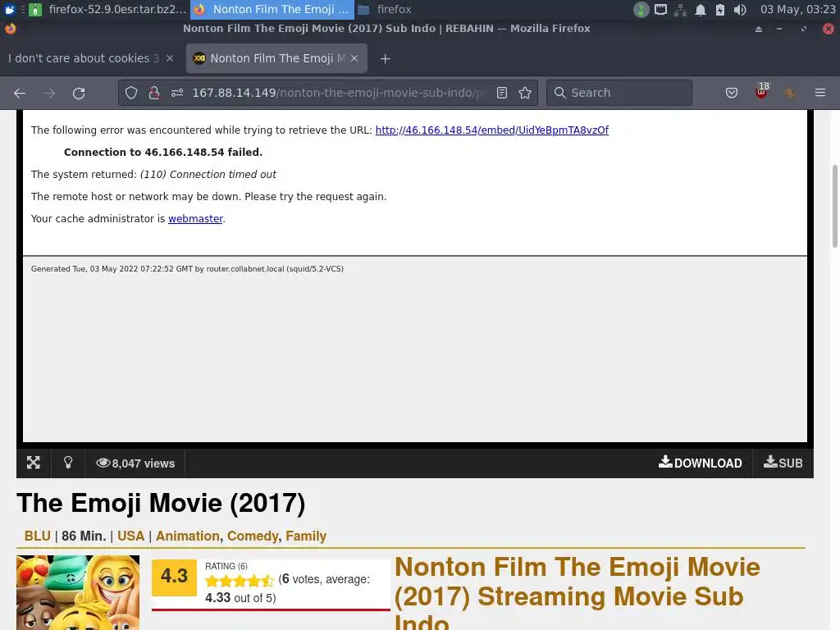Expand the player to fullscreen
840x630 pixels.
pos(33,463)
